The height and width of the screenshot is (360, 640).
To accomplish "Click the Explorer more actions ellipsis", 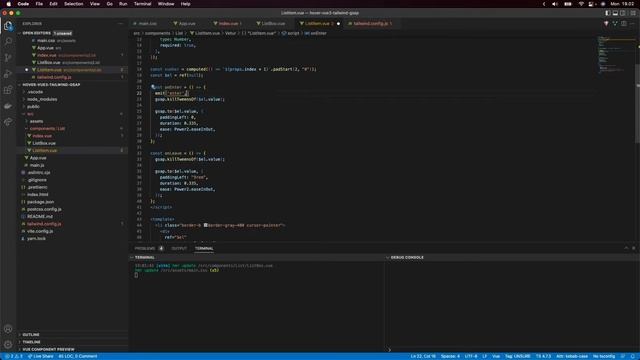I will [120, 24].
